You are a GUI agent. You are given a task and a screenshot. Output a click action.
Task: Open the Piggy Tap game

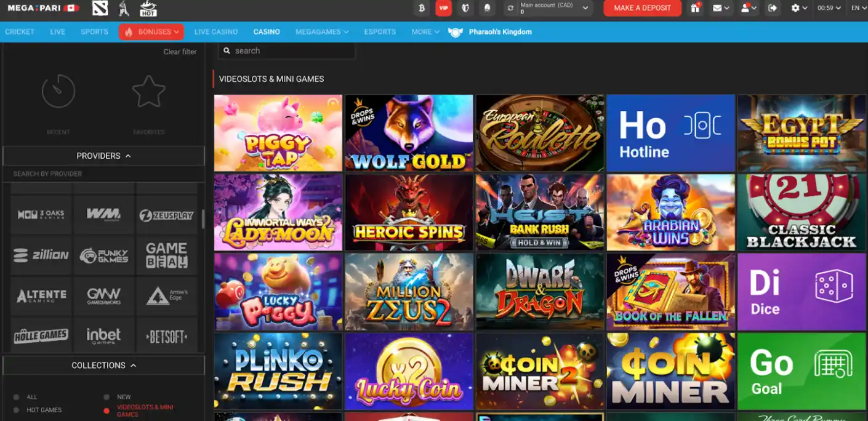tap(278, 133)
